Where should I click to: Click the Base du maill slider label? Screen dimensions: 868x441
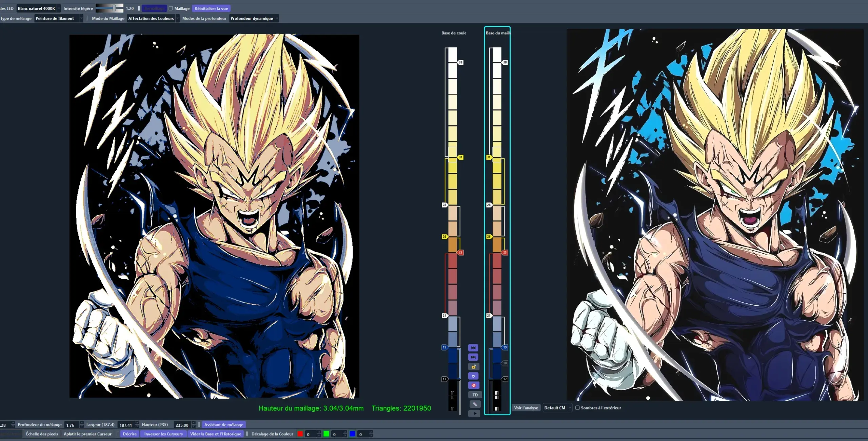coord(498,33)
